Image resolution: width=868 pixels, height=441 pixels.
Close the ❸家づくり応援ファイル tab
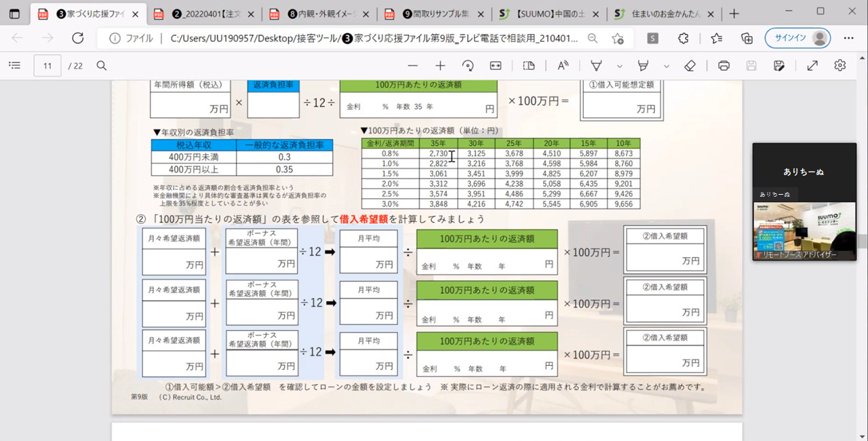coord(135,14)
